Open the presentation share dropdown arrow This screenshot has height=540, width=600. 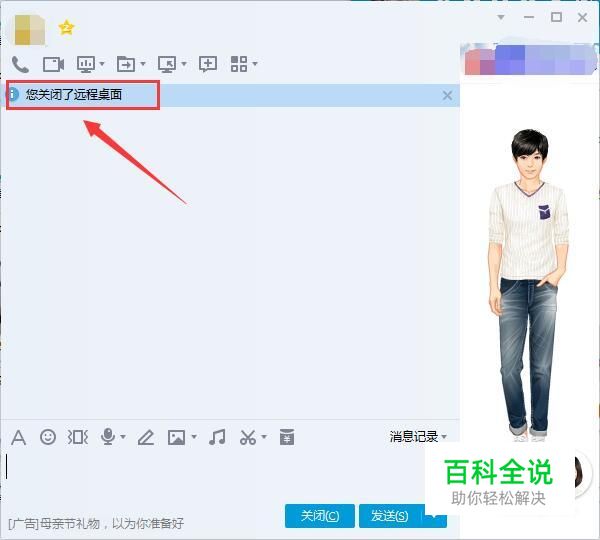click(102, 64)
